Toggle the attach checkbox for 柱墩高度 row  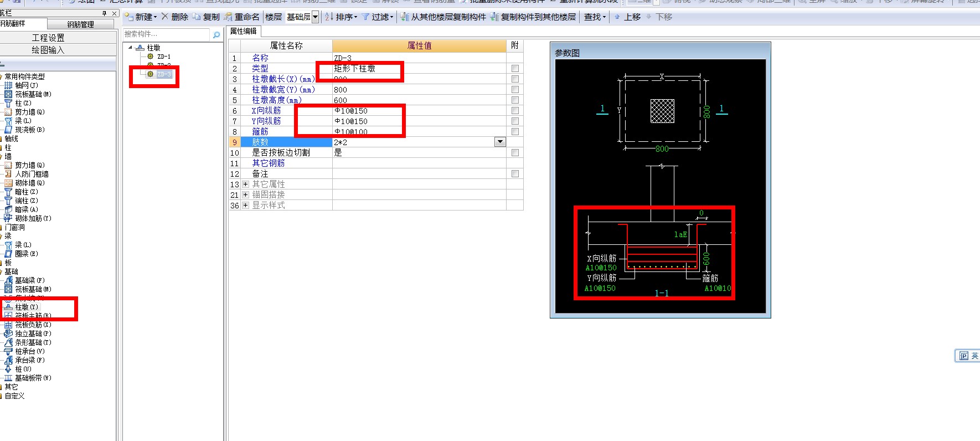tap(515, 100)
